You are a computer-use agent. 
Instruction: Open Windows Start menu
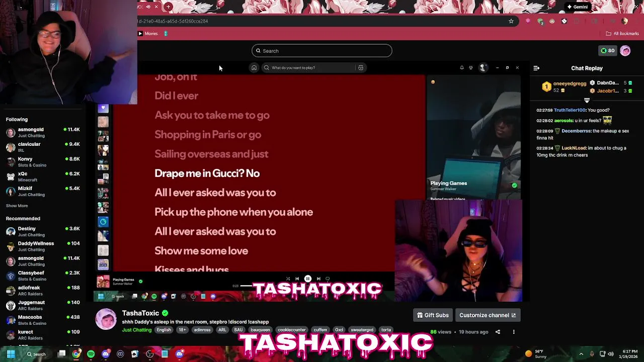coord(11,354)
